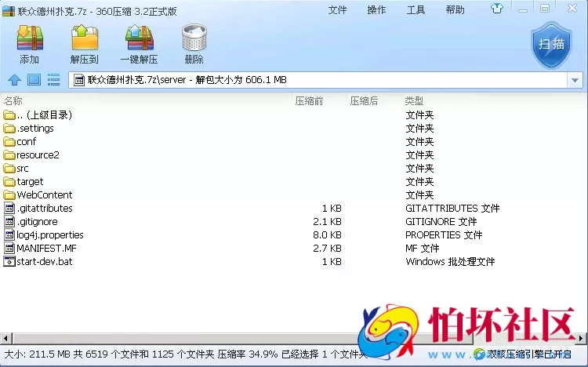Viewport: 588px width, 367px height.
Task: Open the address bar dropdown arrow
Action: 575,80
